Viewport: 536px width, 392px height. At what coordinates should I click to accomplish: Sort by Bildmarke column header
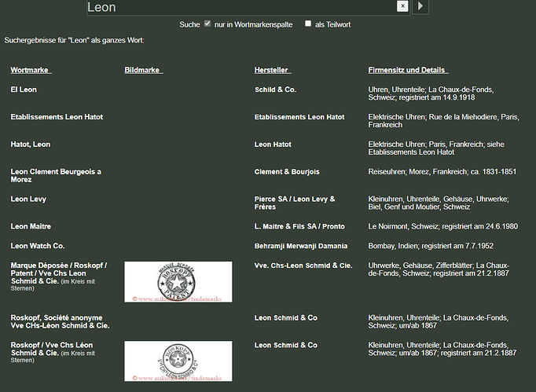click(144, 70)
